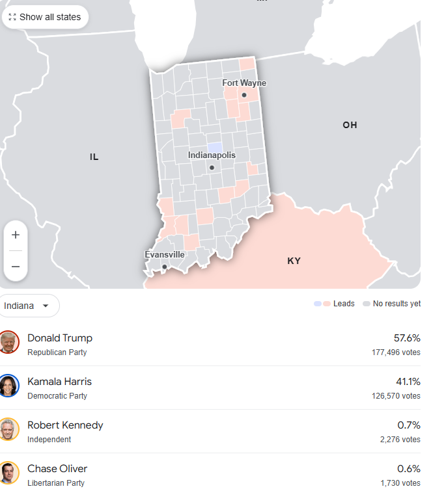
Task: Click the No results yet legend swatch
Action: coord(367,304)
